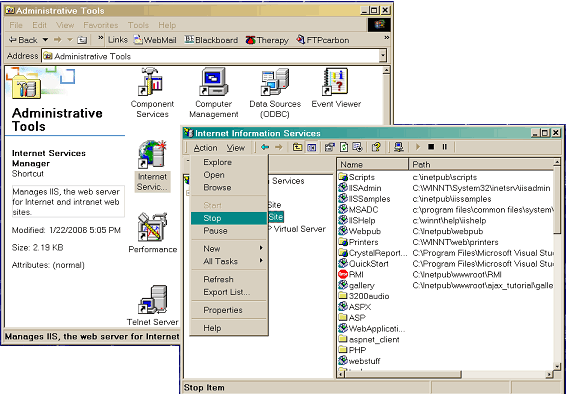Click the IIS list vertical scrollbar
Screen dimensions: 570x395
click(557, 263)
